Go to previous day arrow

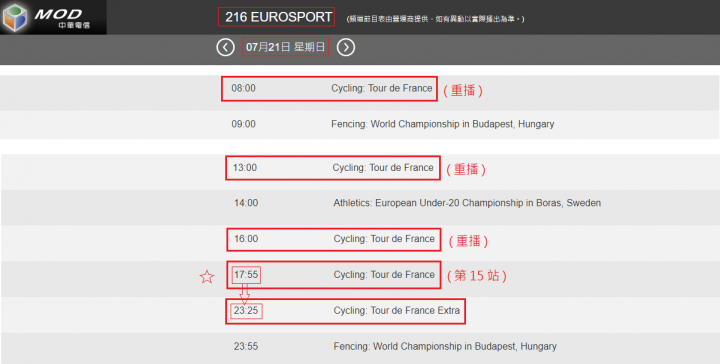coord(225,47)
